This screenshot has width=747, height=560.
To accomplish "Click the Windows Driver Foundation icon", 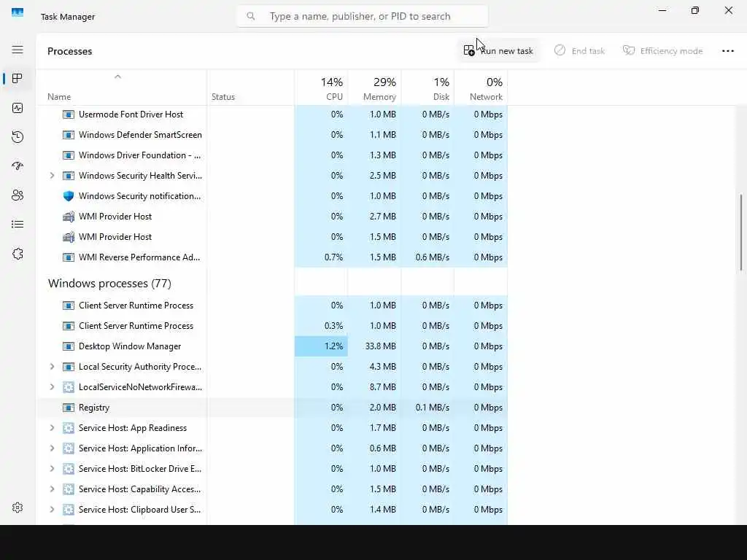I will coord(69,156).
